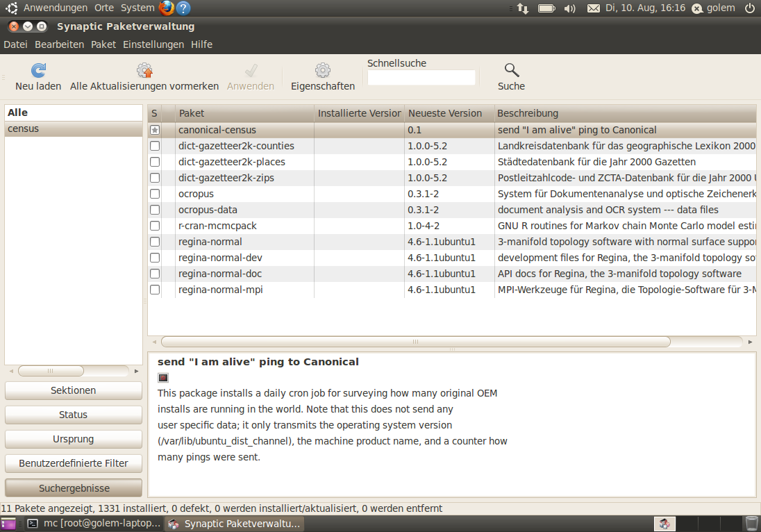The width and height of the screenshot is (761, 532).
Task: Mark all upgrades via Alle Aktualisierungen vormerken
Action: pos(144,77)
